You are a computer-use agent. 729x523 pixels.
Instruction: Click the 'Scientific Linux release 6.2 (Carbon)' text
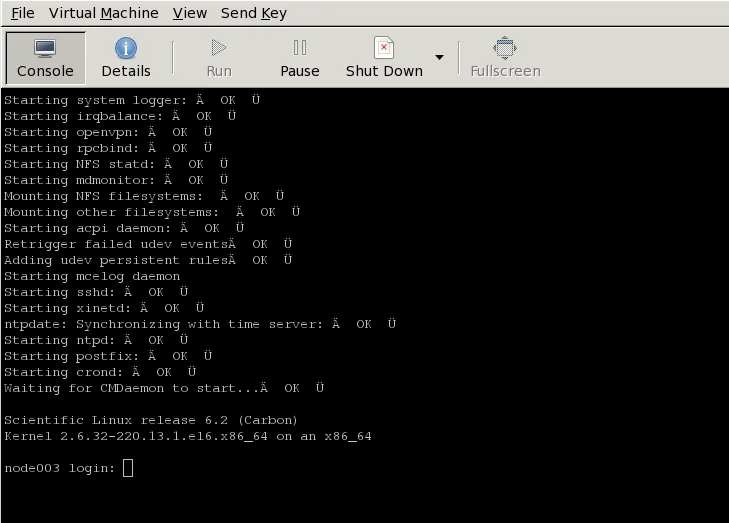click(x=151, y=420)
